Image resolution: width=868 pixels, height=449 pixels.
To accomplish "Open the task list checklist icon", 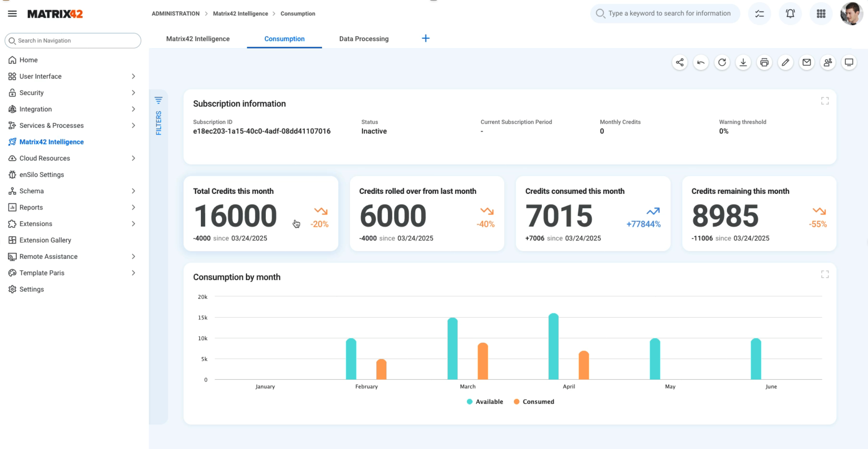I will point(760,14).
